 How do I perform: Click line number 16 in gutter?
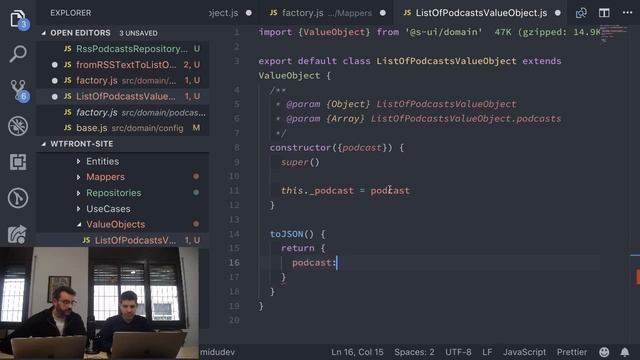[234, 262]
